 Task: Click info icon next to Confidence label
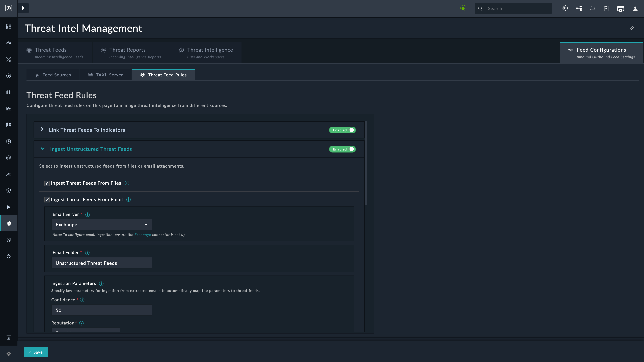[82, 300]
